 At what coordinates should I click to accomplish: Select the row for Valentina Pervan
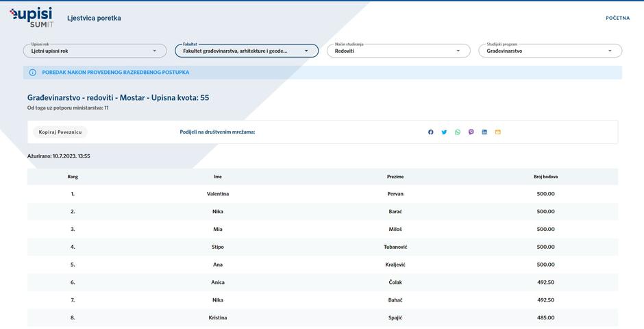[322, 194]
